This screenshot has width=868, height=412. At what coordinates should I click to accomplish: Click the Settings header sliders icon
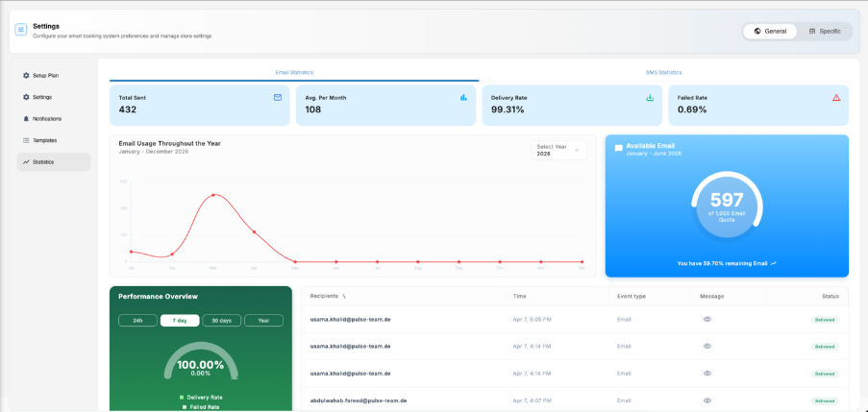[x=21, y=30]
